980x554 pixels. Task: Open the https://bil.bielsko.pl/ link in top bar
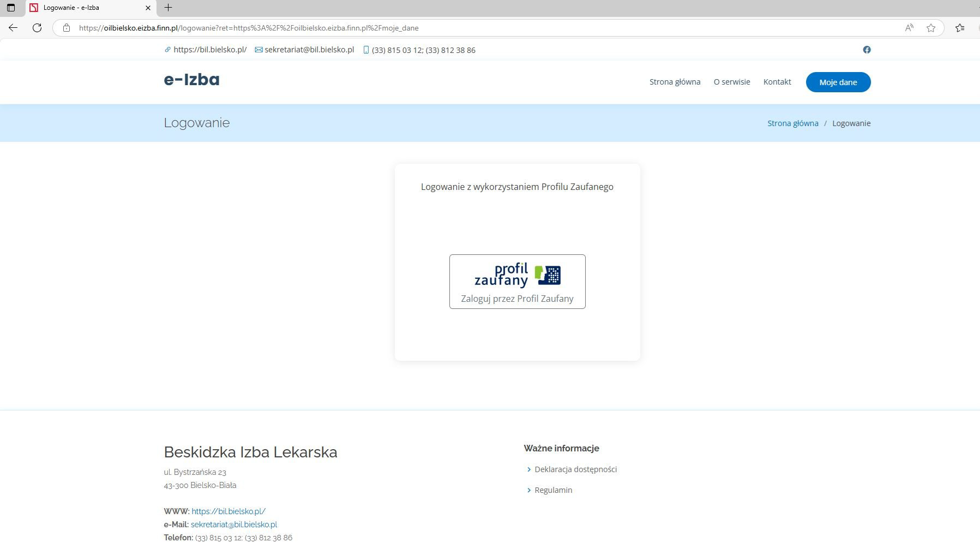pyautogui.click(x=210, y=50)
